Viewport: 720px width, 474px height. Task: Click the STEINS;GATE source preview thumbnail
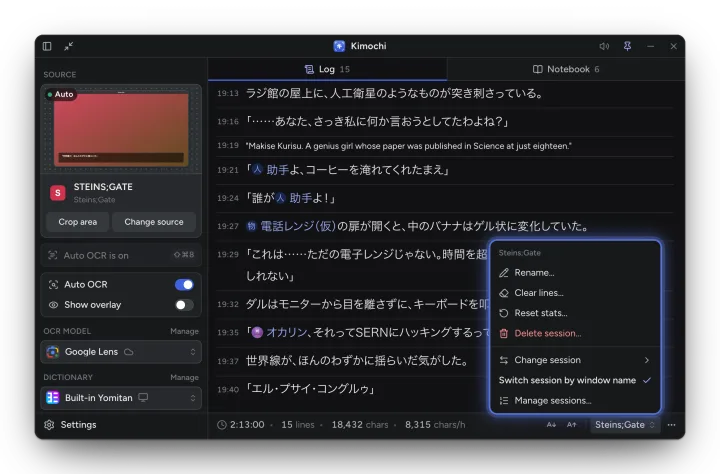click(x=121, y=129)
